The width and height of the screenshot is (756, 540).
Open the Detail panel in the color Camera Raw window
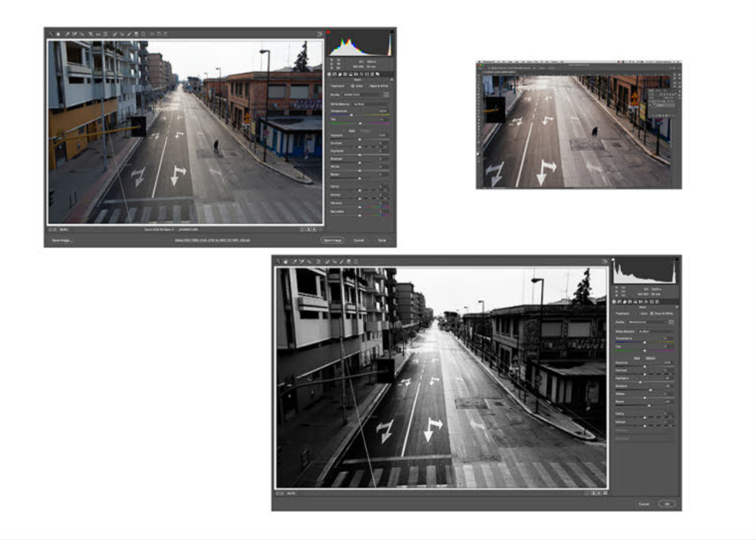click(340, 74)
